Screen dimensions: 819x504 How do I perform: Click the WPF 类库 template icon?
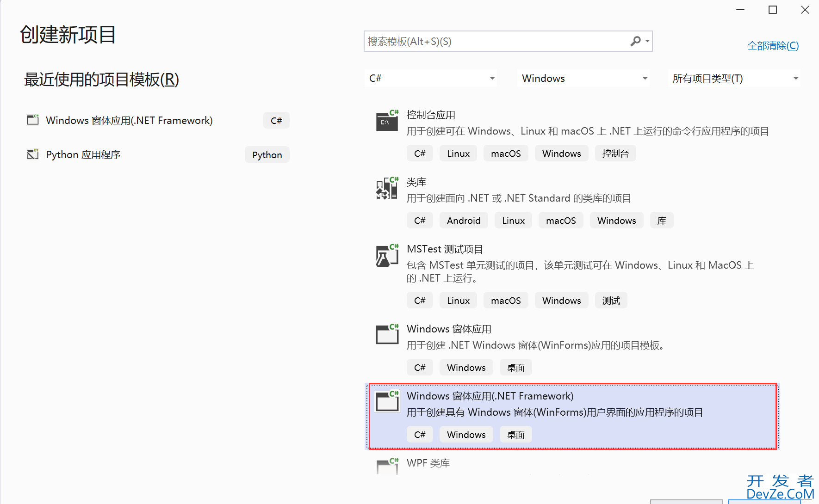pos(387,466)
